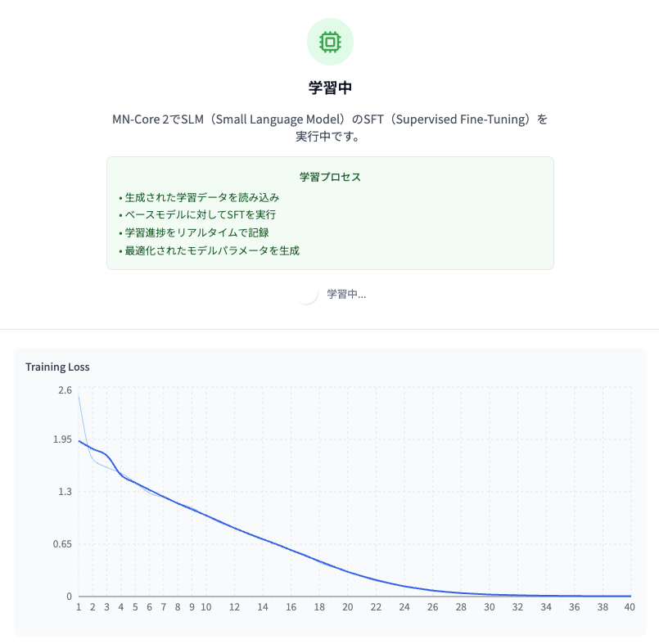
Task: Click the 生成された学習データを読み込み bullet
Action: pos(199,197)
